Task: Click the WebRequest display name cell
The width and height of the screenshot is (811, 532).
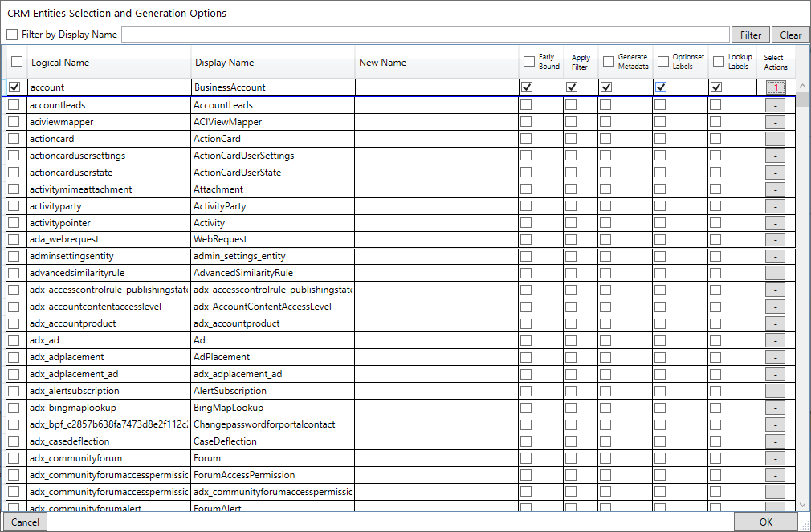Action: click(272, 239)
